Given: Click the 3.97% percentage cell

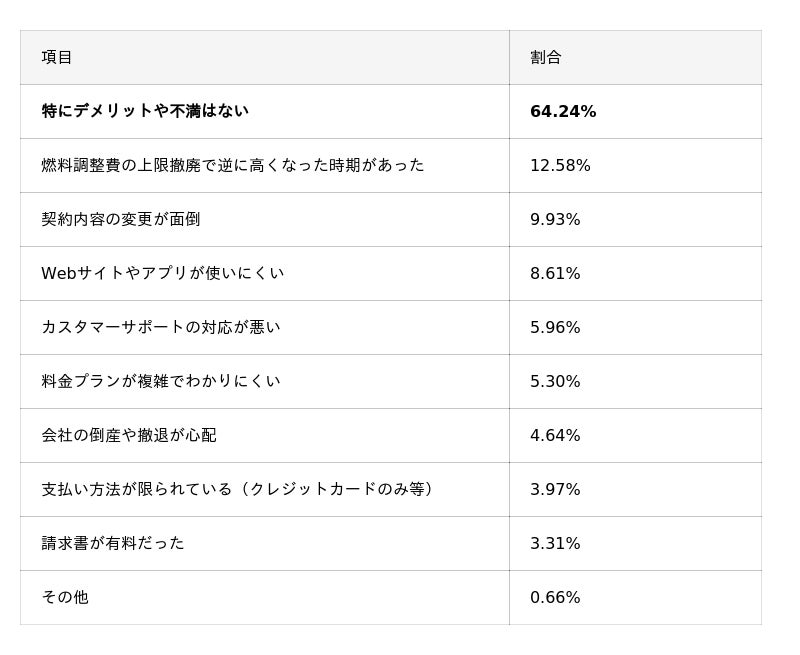Looking at the screenshot, I should [x=555, y=489].
